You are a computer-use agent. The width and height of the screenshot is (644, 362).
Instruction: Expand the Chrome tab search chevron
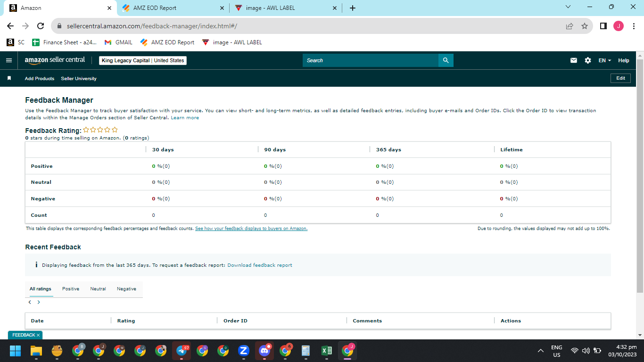click(x=568, y=7)
